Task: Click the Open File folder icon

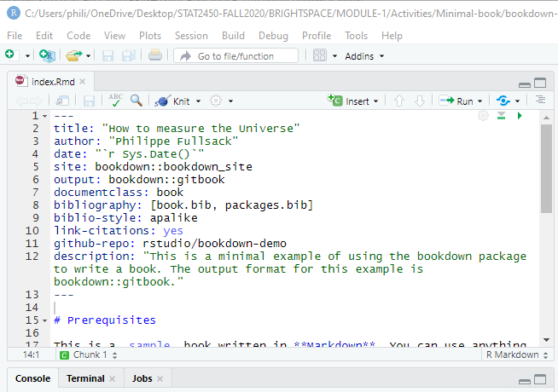Action: (73, 55)
